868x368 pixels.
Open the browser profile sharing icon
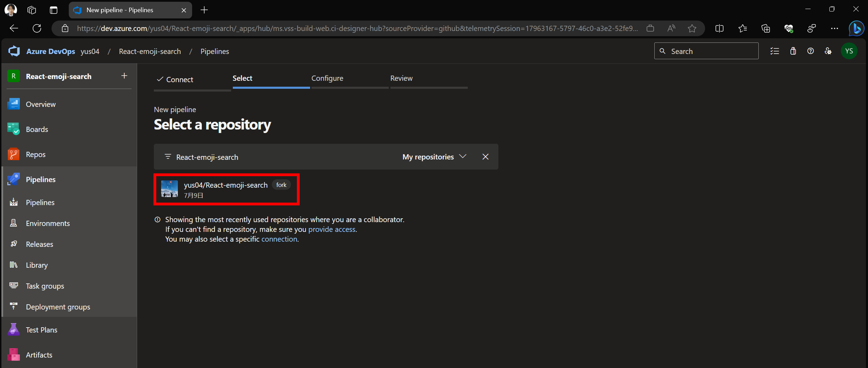click(x=812, y=29)
